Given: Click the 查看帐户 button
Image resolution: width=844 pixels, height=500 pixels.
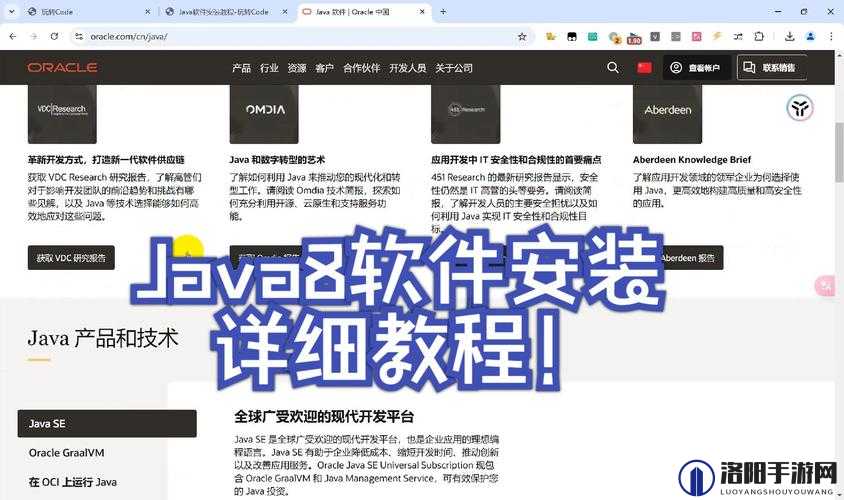Looking at the screenshot, I should (x=697, y=67).
